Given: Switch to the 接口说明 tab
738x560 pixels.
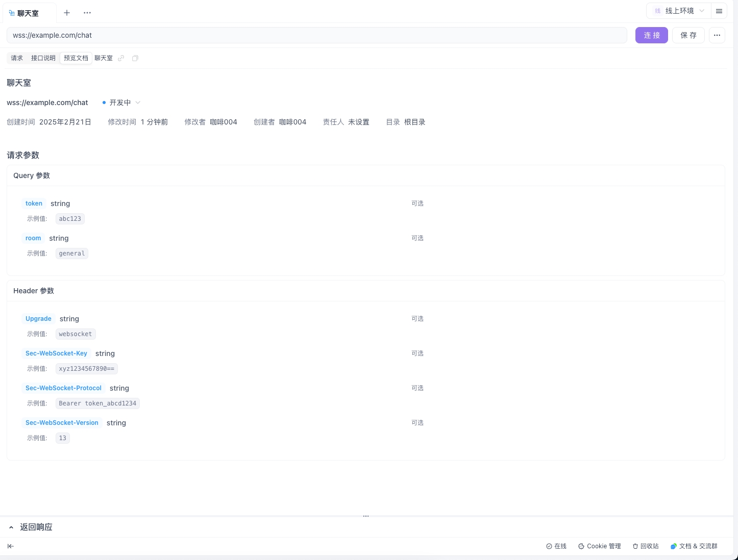Looking at the screenshot, I should coord(43,58).
